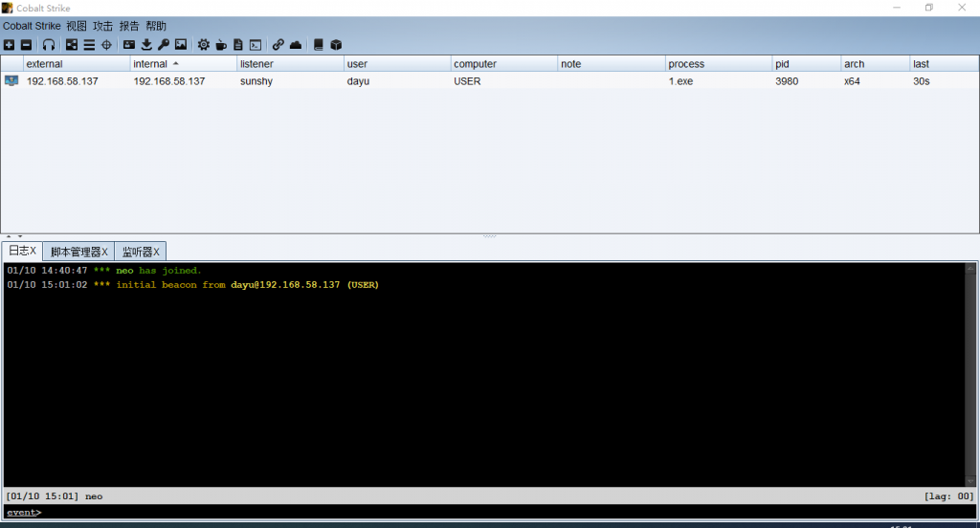Switch to pivot graph view icon
Viewport: 980px width, 528px height.
(72, 45)
